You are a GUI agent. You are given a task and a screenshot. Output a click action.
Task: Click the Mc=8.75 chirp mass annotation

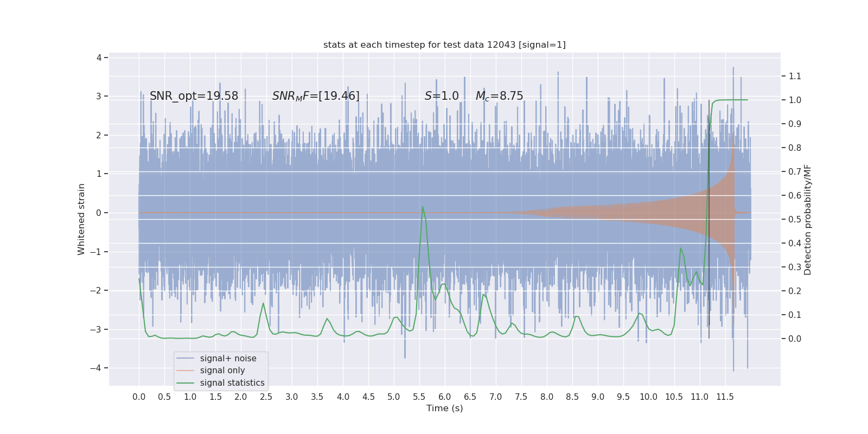[500, 96]
